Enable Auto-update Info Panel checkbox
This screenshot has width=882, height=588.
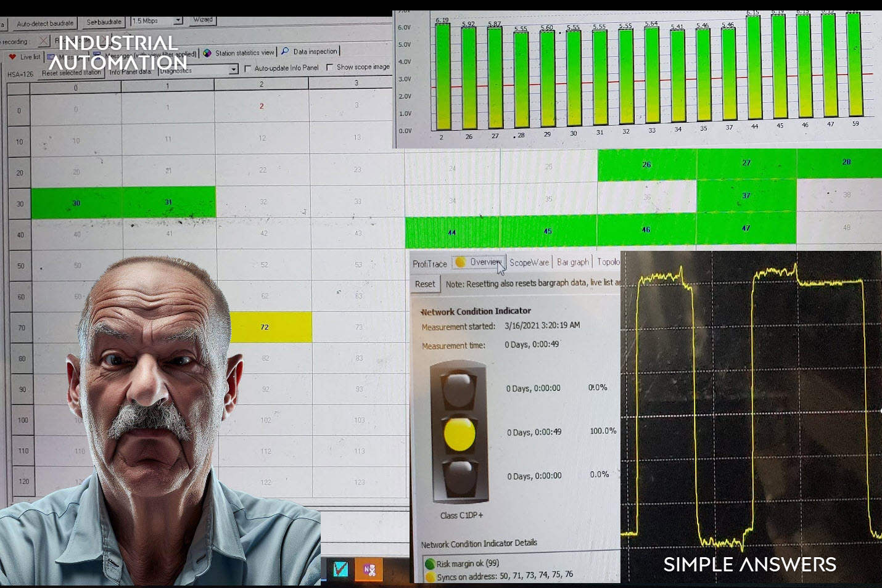[248, 68]
